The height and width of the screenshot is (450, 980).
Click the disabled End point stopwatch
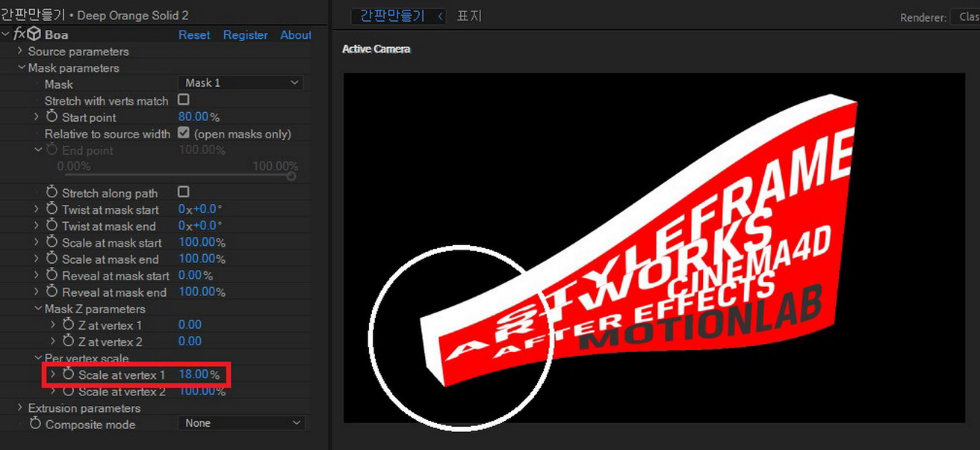pyautogui.click(x=52, y=150)
